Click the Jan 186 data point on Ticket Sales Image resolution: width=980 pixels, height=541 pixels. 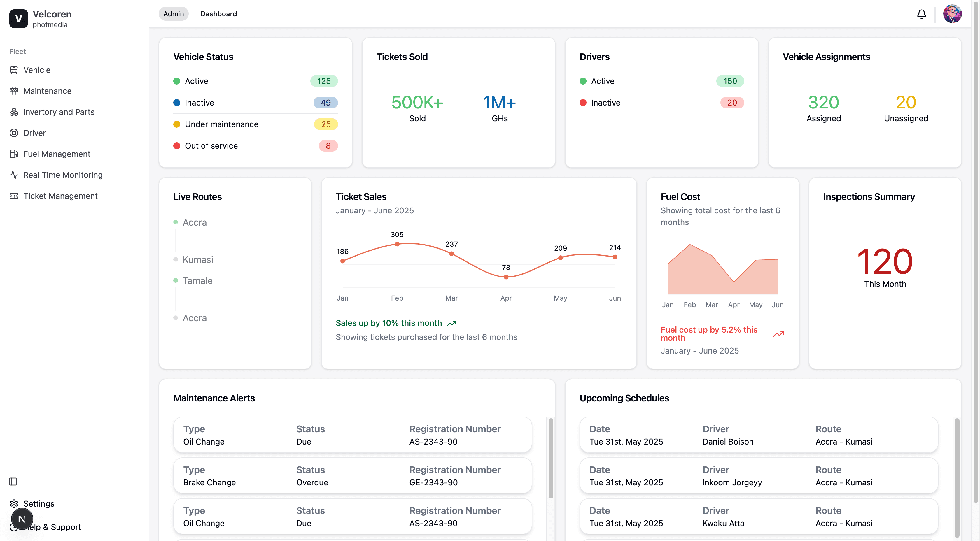pos(342,261)
